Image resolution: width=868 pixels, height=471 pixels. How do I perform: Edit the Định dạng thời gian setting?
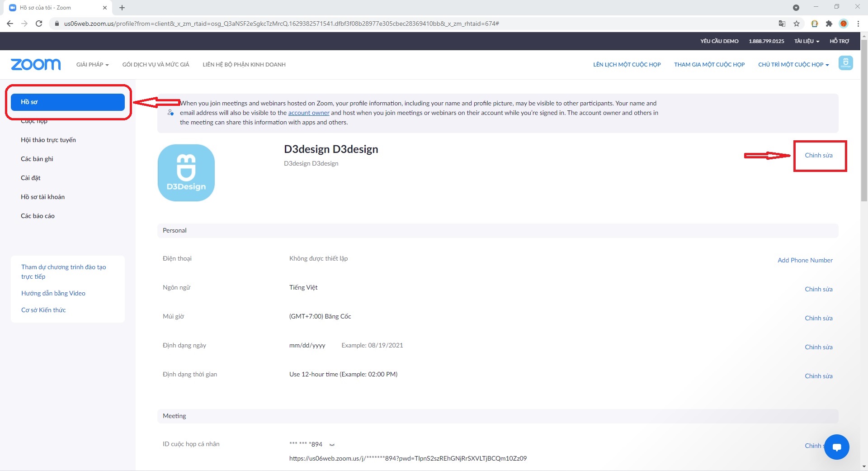click(819, 376)
